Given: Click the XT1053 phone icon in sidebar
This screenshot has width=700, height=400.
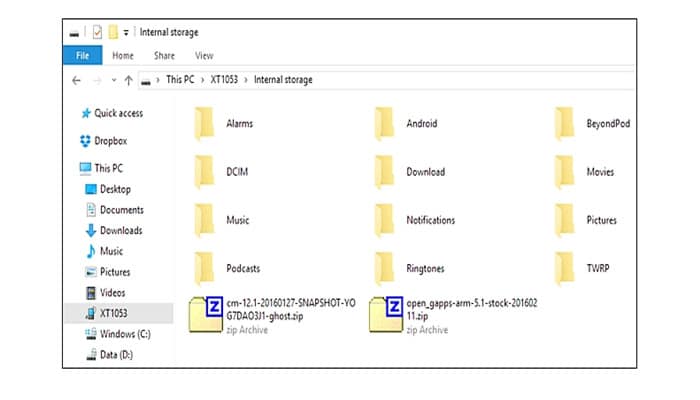Looking at the screenshot, I should pos(90,313).
